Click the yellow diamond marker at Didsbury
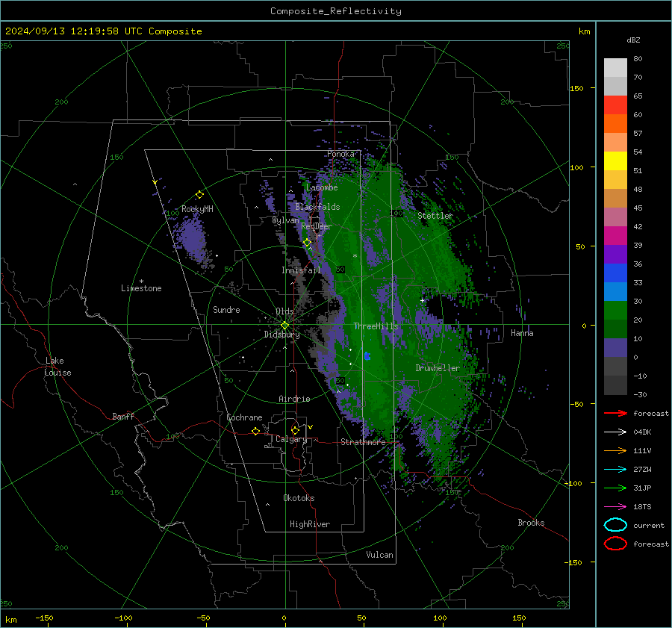This screenshot has width=672, height=628. click(x=284, y=326)
